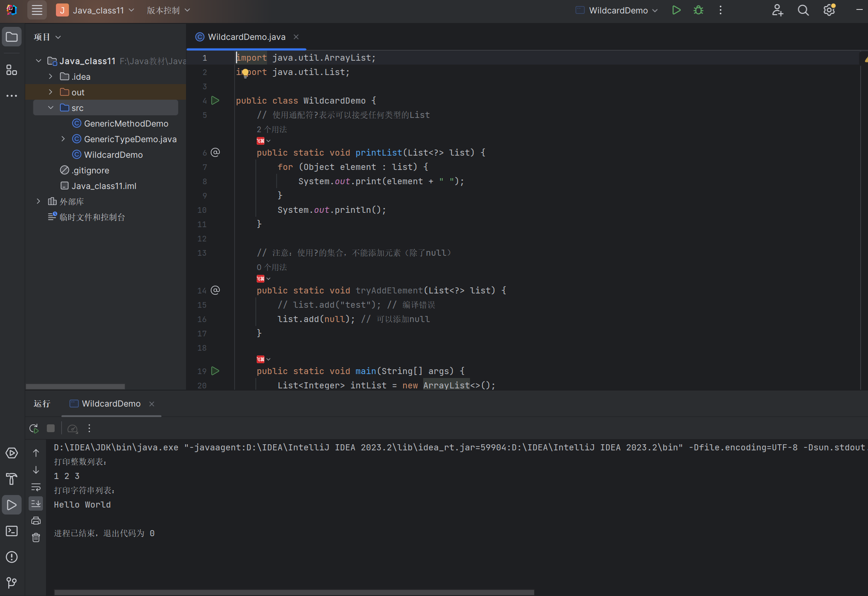Screen dimensions: 868x596
Task: Start debugging with the bug icon
Action: pos(698,10)
